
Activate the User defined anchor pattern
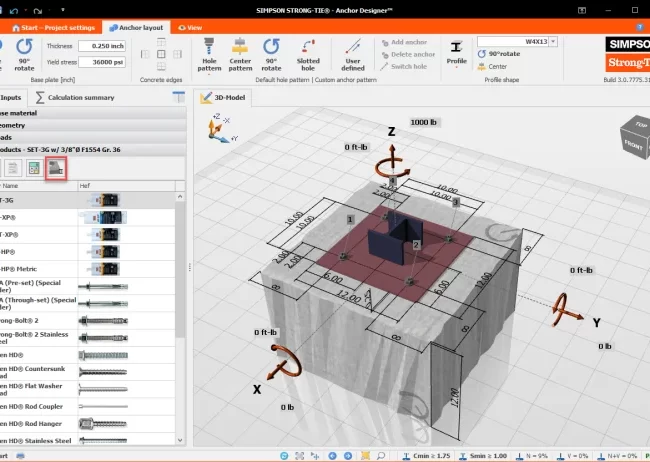(353, 55)
